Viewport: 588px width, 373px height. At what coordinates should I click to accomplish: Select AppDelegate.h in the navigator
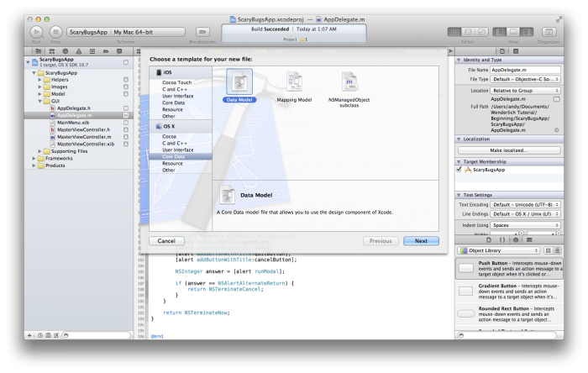[x=74, y=108]
